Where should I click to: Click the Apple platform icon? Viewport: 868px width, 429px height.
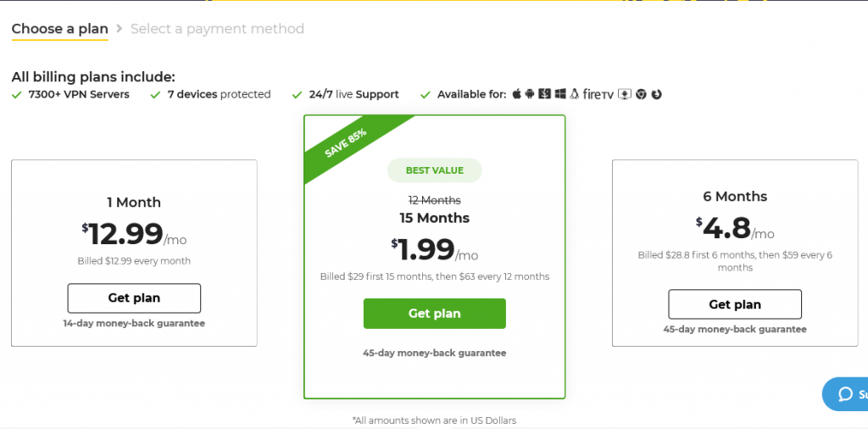[x=516, y=93]
